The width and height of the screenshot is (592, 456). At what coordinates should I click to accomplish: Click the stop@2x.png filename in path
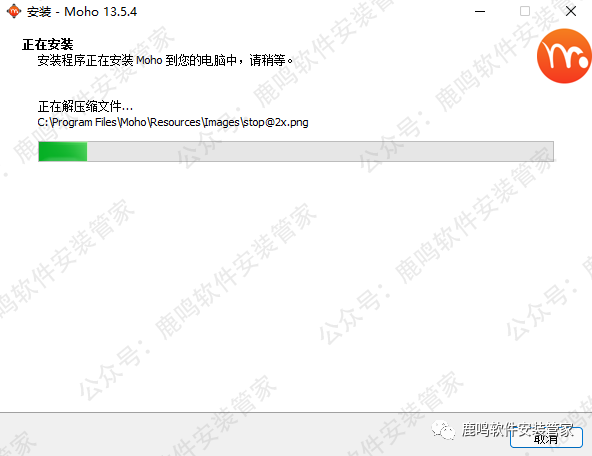click(276, 122)
